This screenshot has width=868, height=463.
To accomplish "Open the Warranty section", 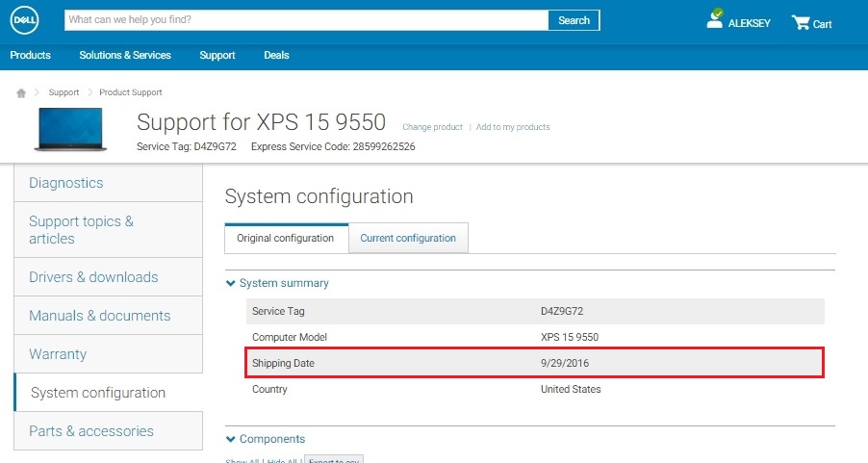I will click(108, 354).
